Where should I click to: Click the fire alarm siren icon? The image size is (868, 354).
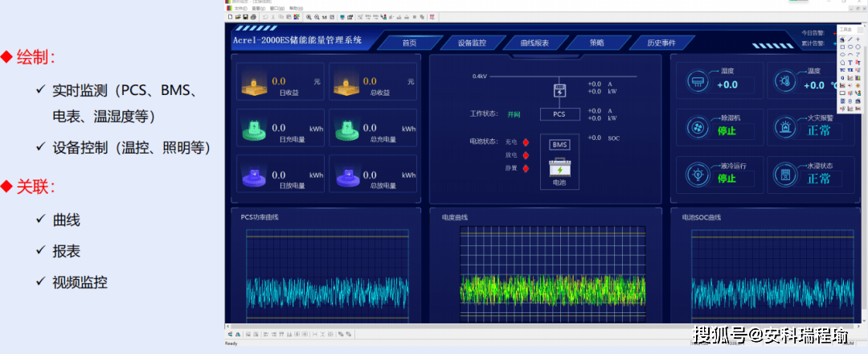click(784, 128)
